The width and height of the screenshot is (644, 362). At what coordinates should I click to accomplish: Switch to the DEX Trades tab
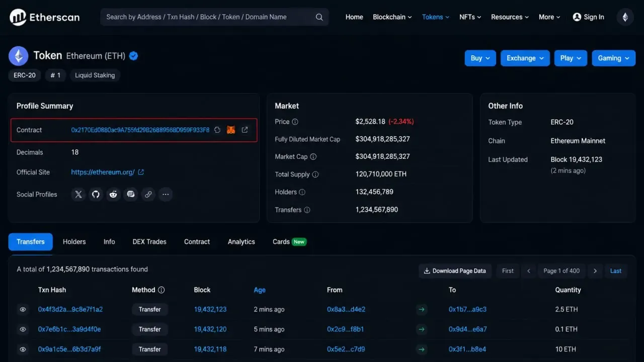149,242
